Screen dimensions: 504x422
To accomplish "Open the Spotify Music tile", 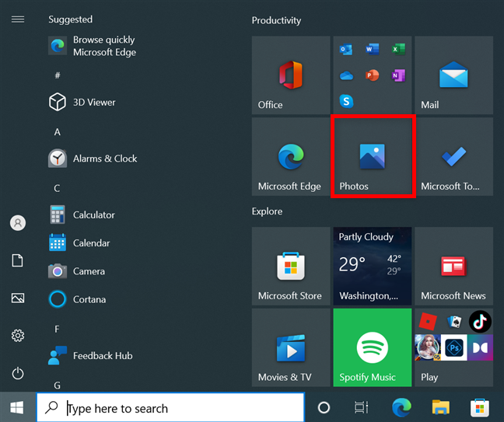I will (373, 347).
